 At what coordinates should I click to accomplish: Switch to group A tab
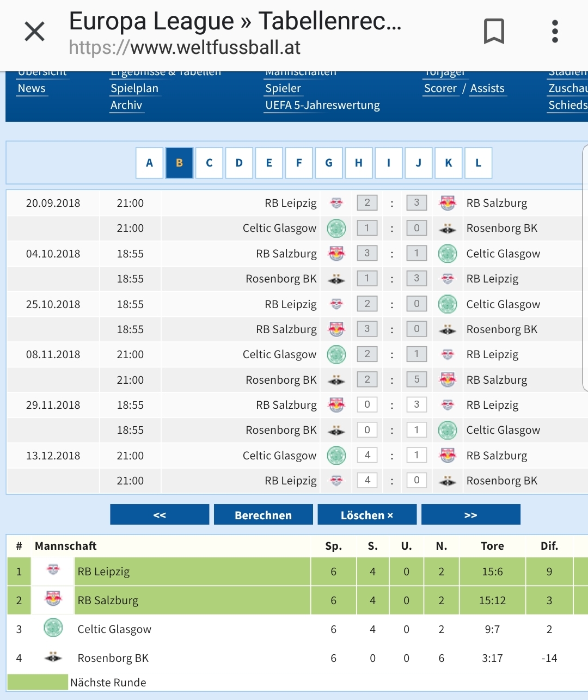(149, 163)
